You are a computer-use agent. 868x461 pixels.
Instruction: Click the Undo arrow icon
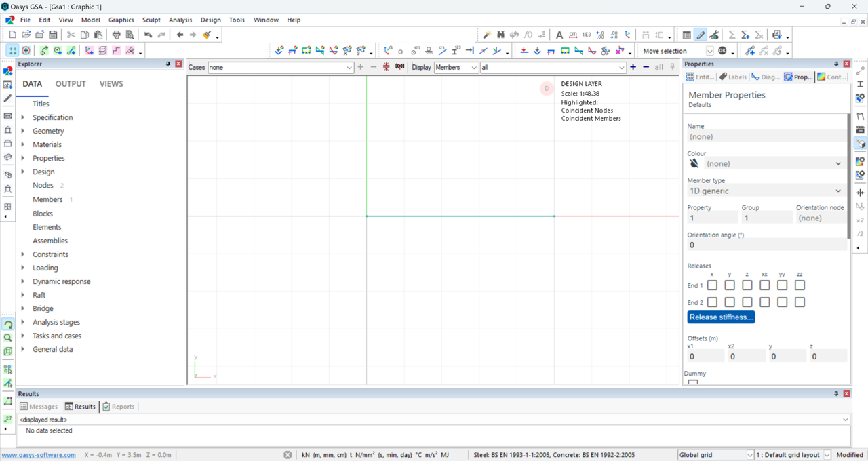148,35
